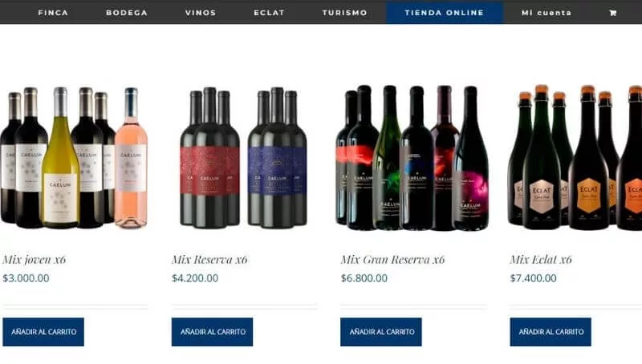The height and width of the screenshot is (364, 642).
Task: Add Mix joven x6 to cart
Action: 43,332
